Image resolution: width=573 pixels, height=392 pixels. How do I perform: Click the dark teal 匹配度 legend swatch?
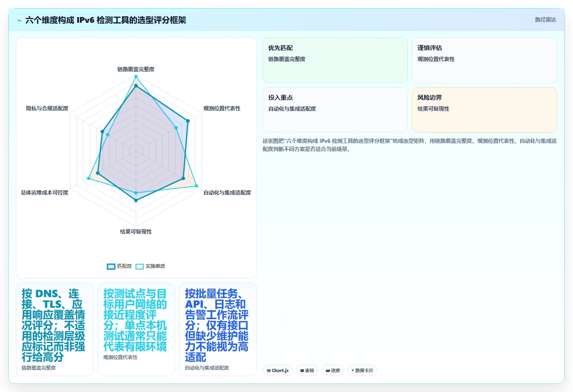coord(111,266)
